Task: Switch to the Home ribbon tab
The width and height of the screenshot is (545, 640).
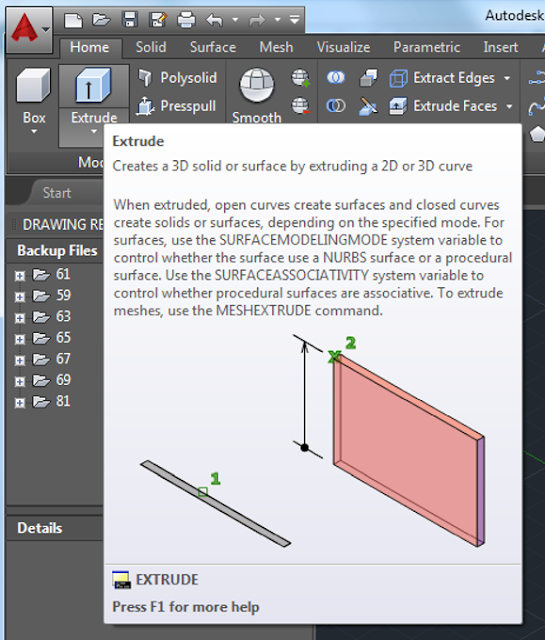Action: point(89,47)
